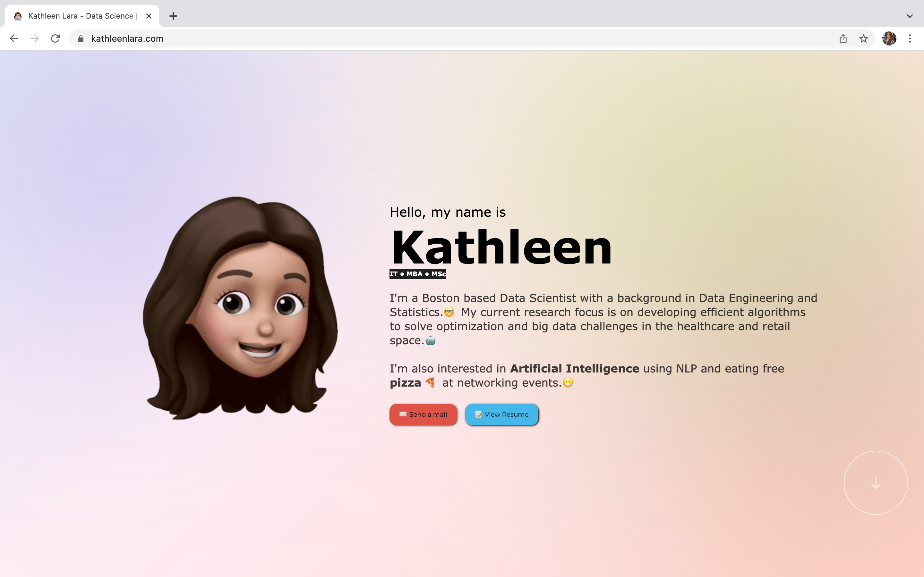924x577 pixels.
Task: Click the padlock site info icon
Action: [x=81, y=38]
